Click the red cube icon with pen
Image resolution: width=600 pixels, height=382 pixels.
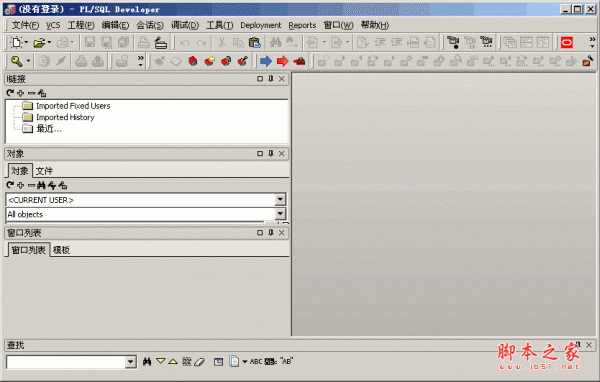click(x=243, y=61)
